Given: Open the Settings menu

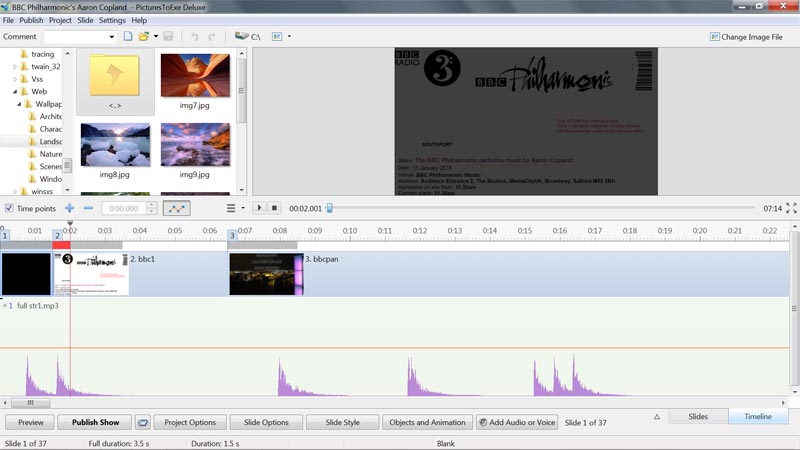Looking at the screenshot, I should pos(112,20).
